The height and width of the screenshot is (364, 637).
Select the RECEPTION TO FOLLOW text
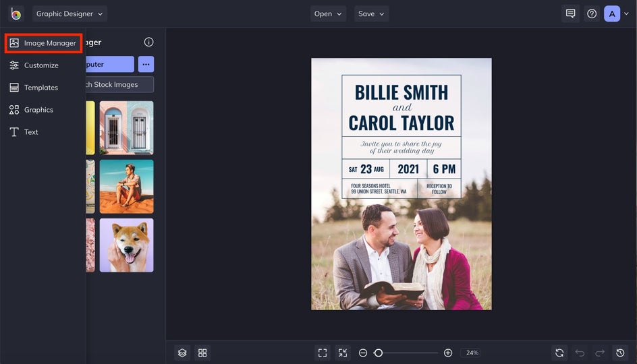439,189
